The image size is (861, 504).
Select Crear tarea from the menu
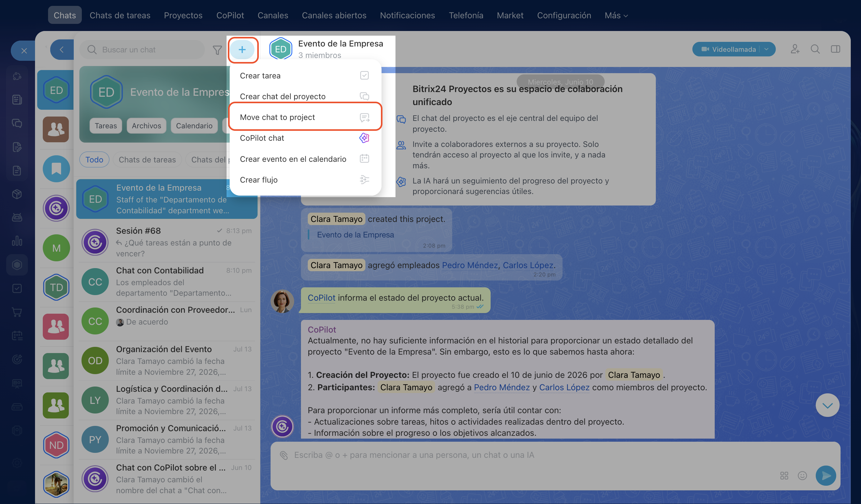point(305,76)
